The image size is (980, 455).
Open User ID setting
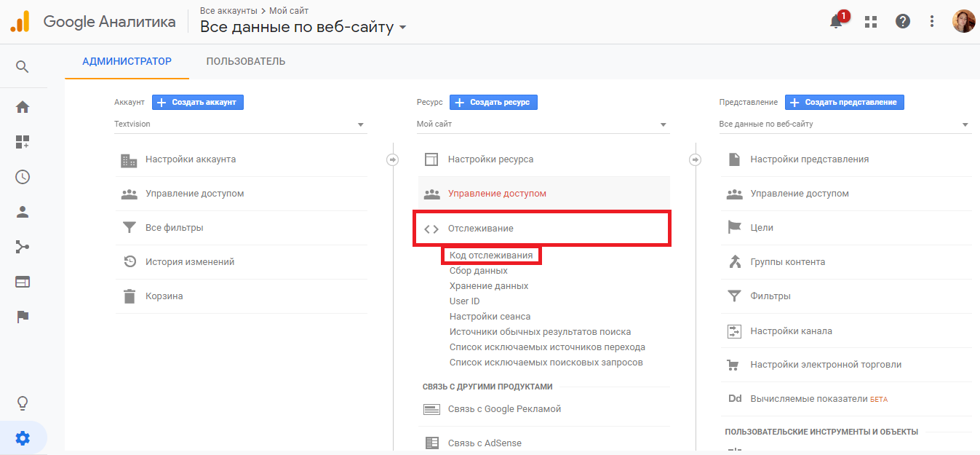pos(464,301)
